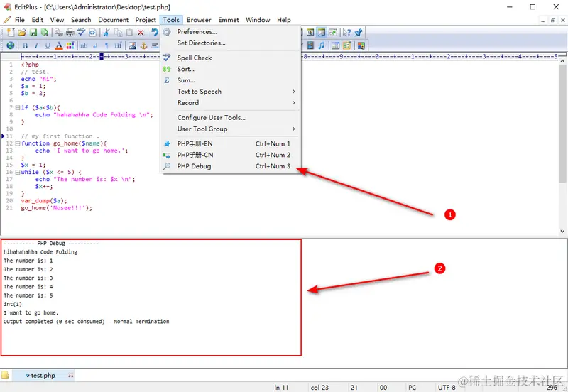The image size is (568, 392).
Task: Expand the User Tool Group submenu
Action: 230,129
